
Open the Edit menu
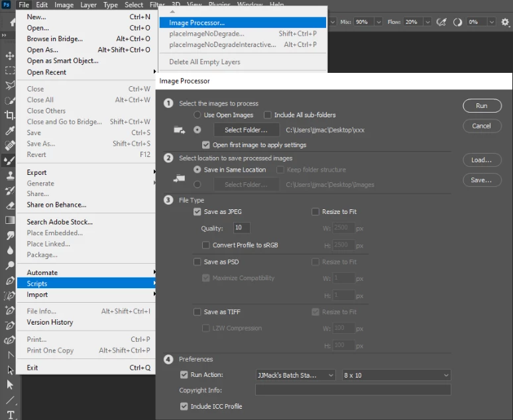point(42,5)
